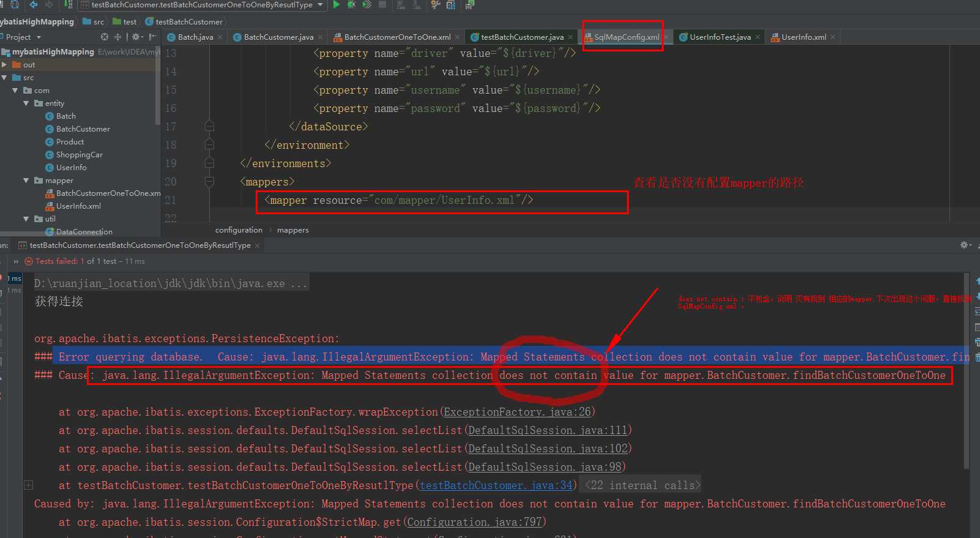Click the trash icon to clear console
The image size is (980, 538).
click(977, 357)
